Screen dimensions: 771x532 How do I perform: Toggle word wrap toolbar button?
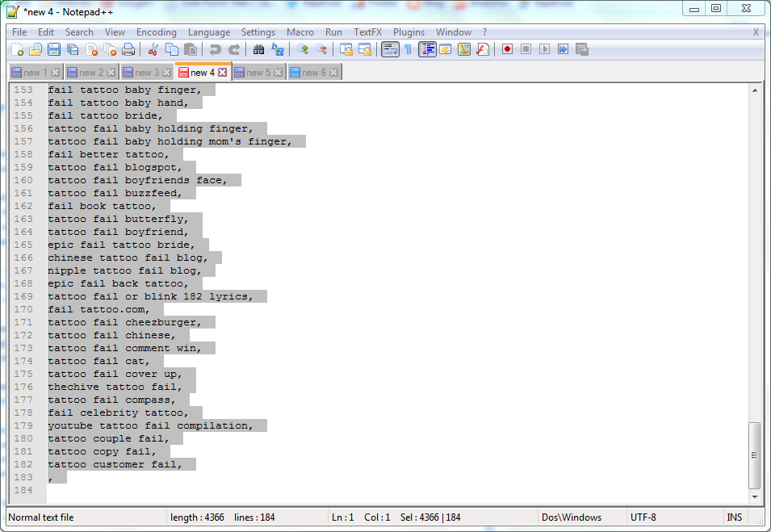tap(390, 49)
